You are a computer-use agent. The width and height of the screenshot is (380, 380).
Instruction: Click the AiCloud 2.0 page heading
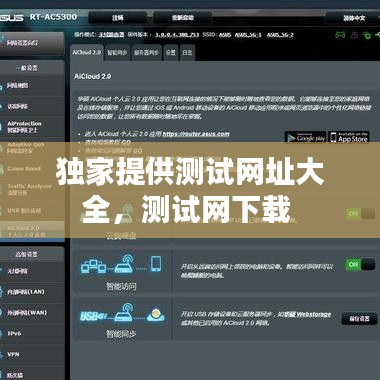pos(93,76)
